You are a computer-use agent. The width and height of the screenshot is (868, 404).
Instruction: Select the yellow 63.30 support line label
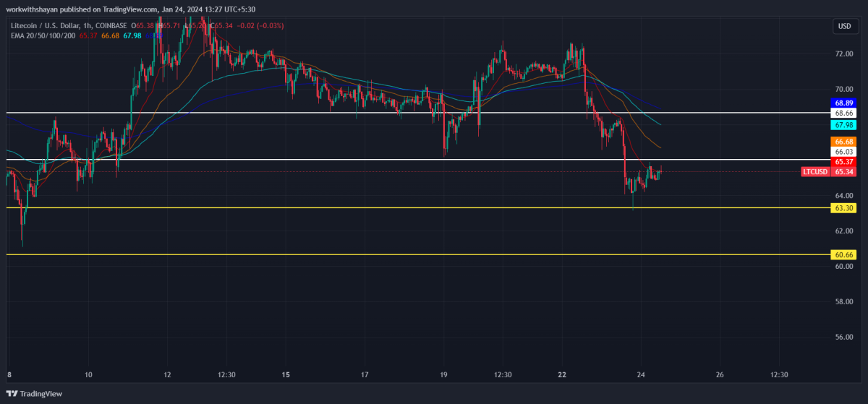click(x=844, y=208)
